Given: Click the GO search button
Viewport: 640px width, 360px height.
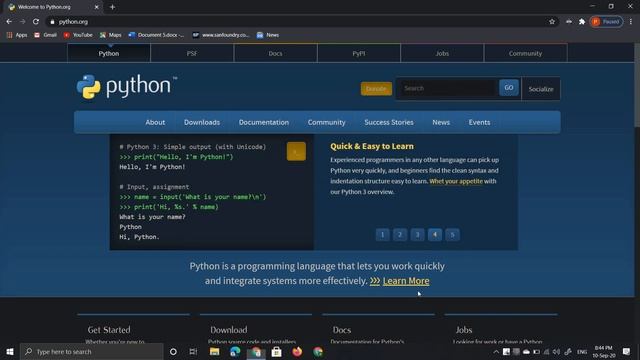Looking at the screenshot, I should (x=509, y=88).
